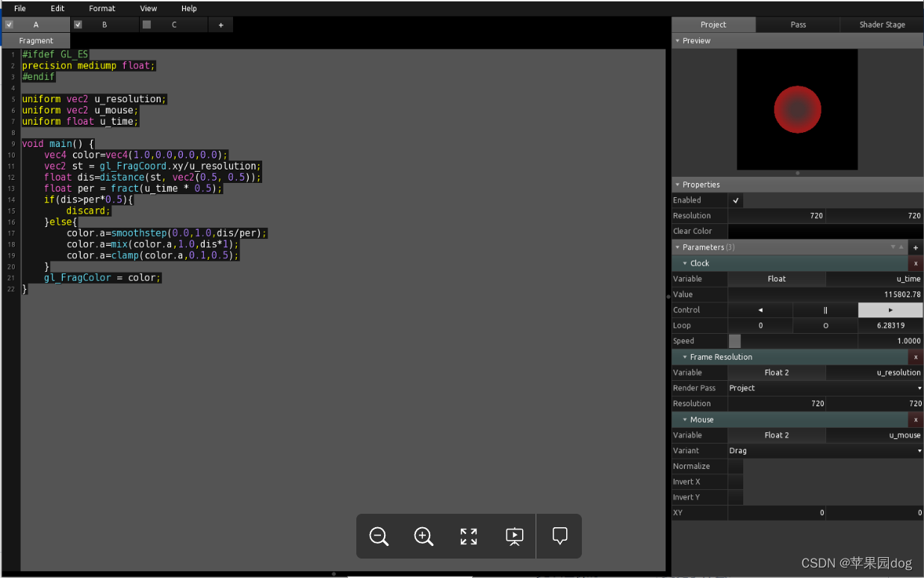Click the comment bubble icon in bottom toolbar

pos(559,536)
